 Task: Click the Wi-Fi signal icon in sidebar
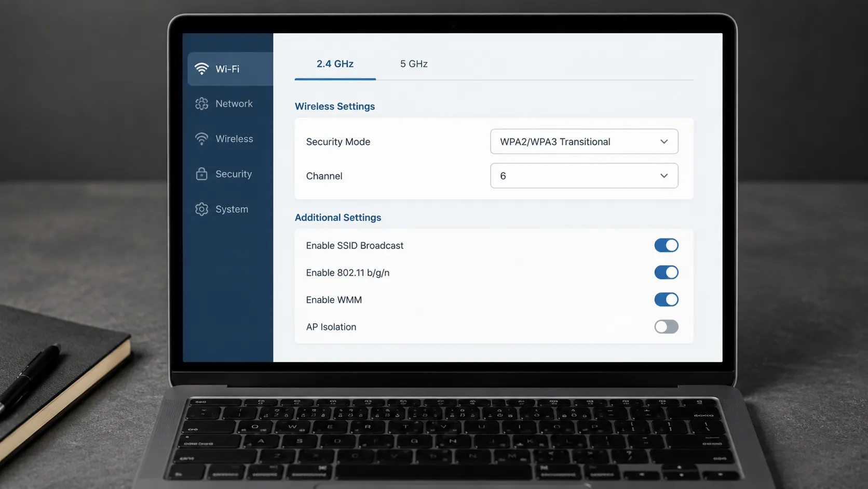pos(201,69)
